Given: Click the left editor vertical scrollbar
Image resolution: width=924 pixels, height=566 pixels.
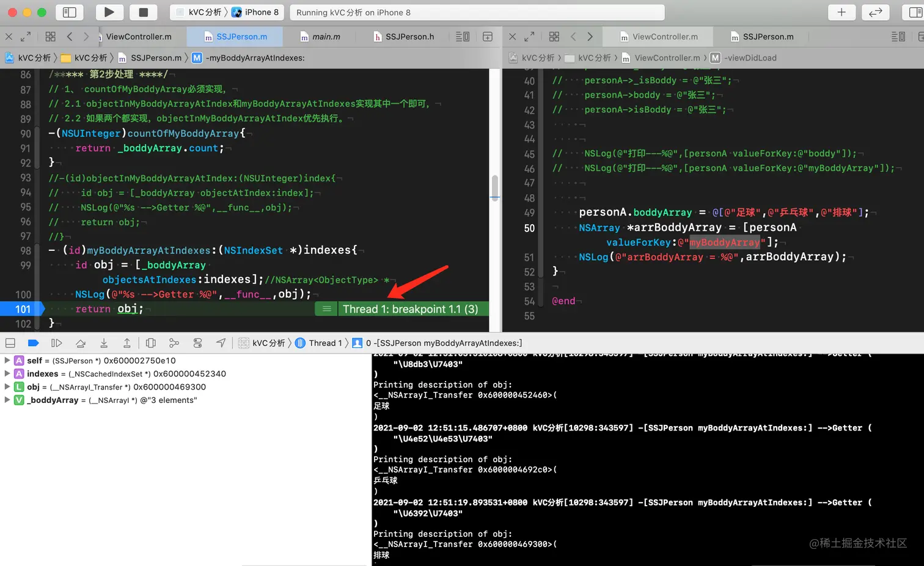Looking at the screenshot, I should coord(494,188).
